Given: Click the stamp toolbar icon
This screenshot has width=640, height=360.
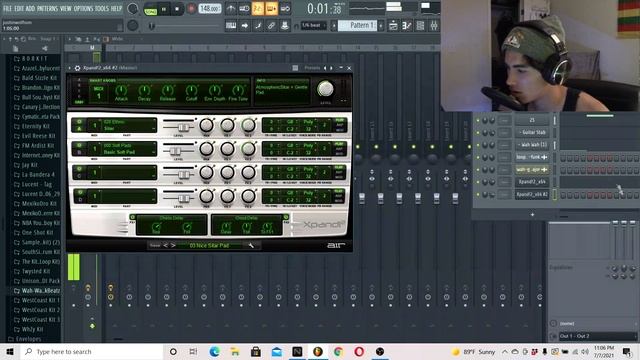Looking at the screenshot, I should click(284, 26).
